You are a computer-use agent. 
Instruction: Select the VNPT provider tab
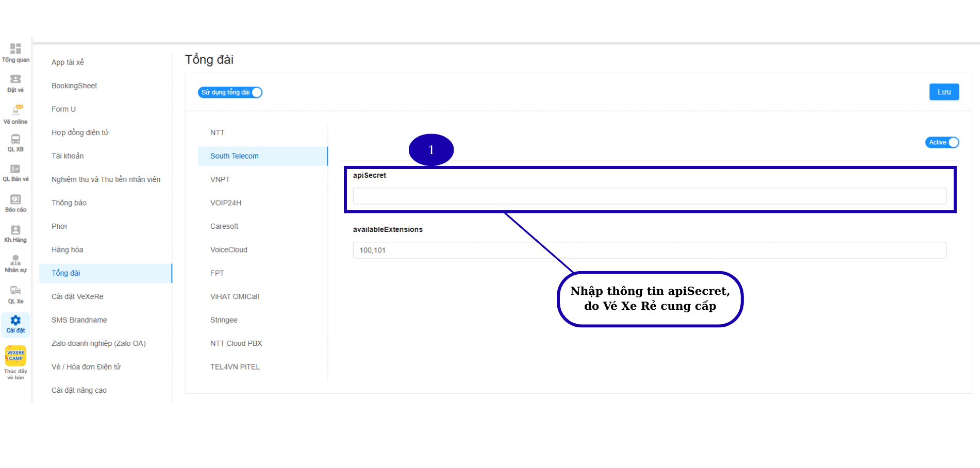click(x=220, y=179)
